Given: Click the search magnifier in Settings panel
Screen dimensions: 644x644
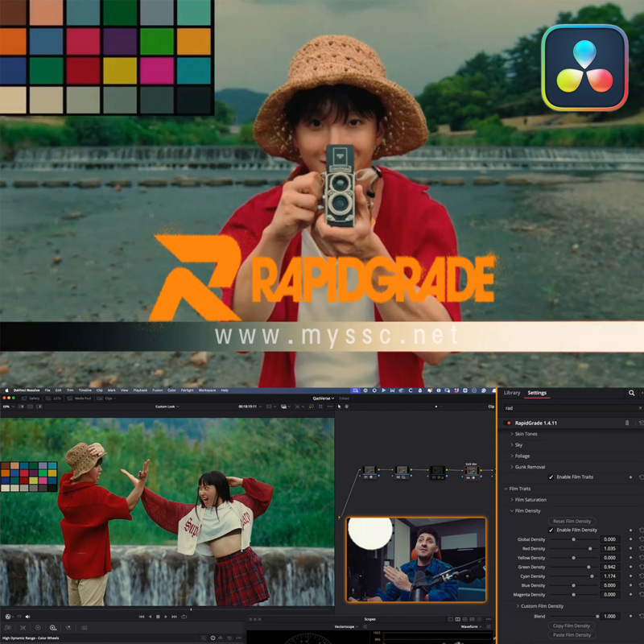Looking at the screenshot, I should point(631,393).
